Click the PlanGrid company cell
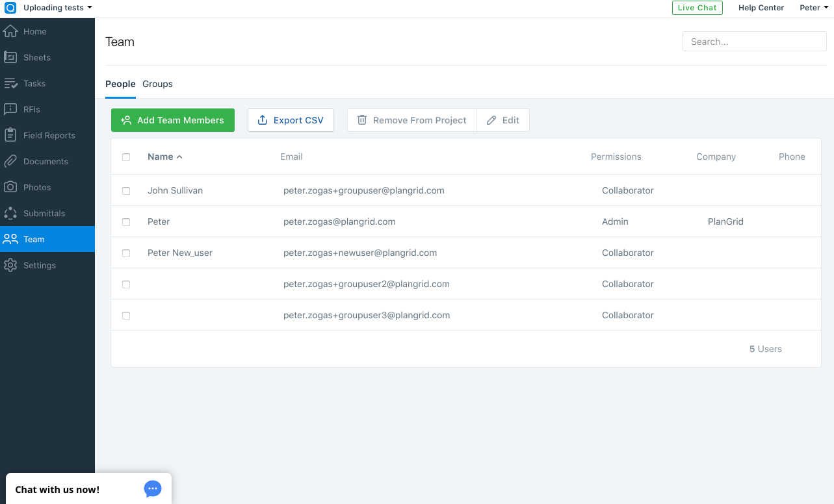The width and height of the screenshot is (834, 504). tap(725, 221)
